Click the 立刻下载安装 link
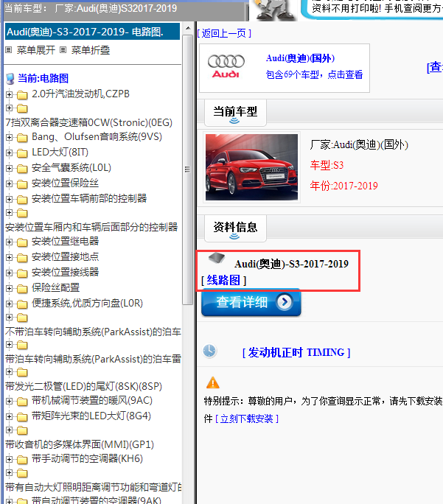This screenshot has height=504, width=443. pyautogui.click(x=247, y=419)
